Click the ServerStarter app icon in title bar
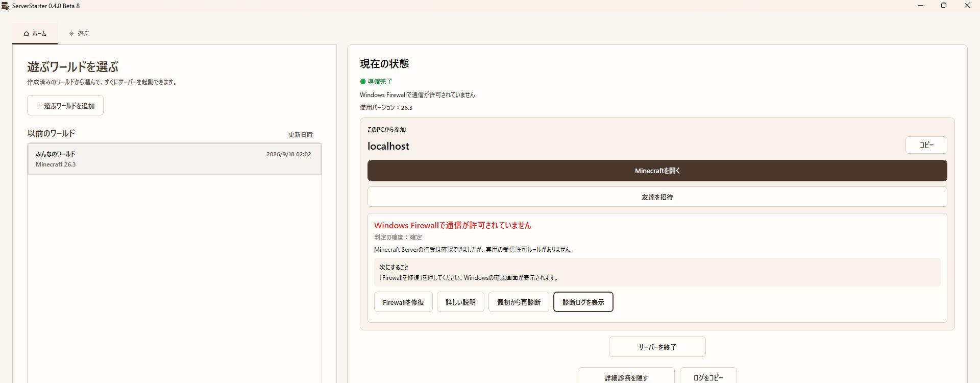The width and height of the screenshot is (980, 383). tap(5, 6)
